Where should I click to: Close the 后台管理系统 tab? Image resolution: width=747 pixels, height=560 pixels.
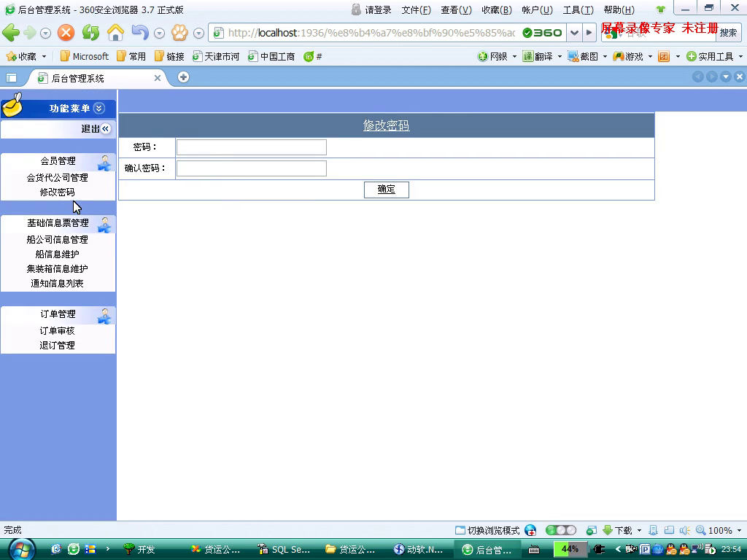[158, 78]
